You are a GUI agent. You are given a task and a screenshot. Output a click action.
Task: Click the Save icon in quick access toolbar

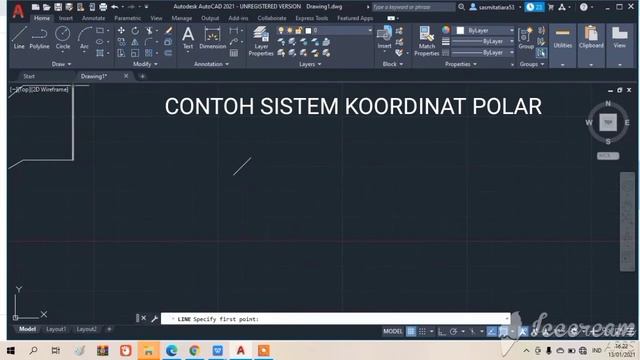tap(58, 7)
